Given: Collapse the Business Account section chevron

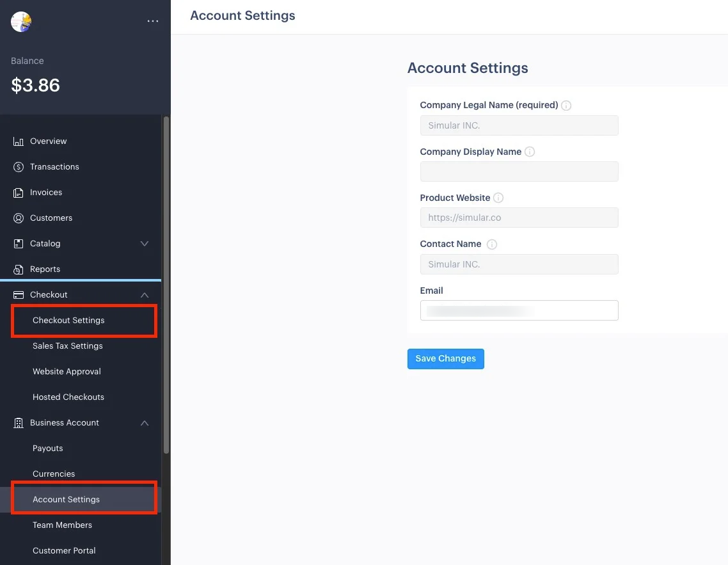Looking at the screenshot, I should 145,423.
